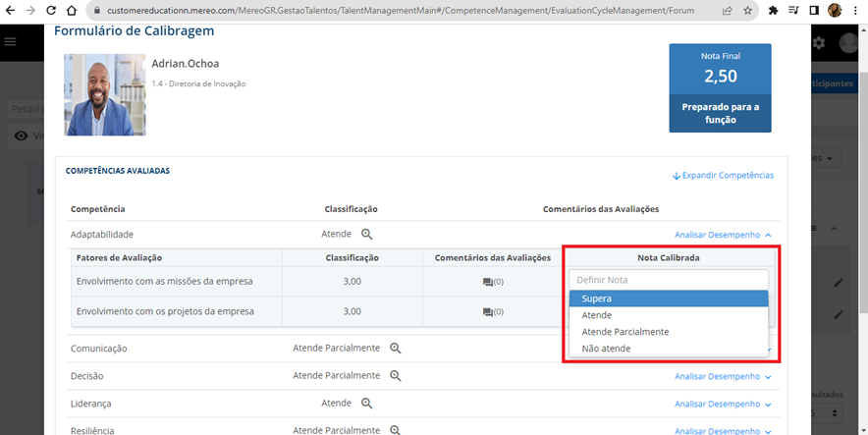868x435 pixels.
Task: Select Supera in the nota dropdown
Action: click(668, 299)
